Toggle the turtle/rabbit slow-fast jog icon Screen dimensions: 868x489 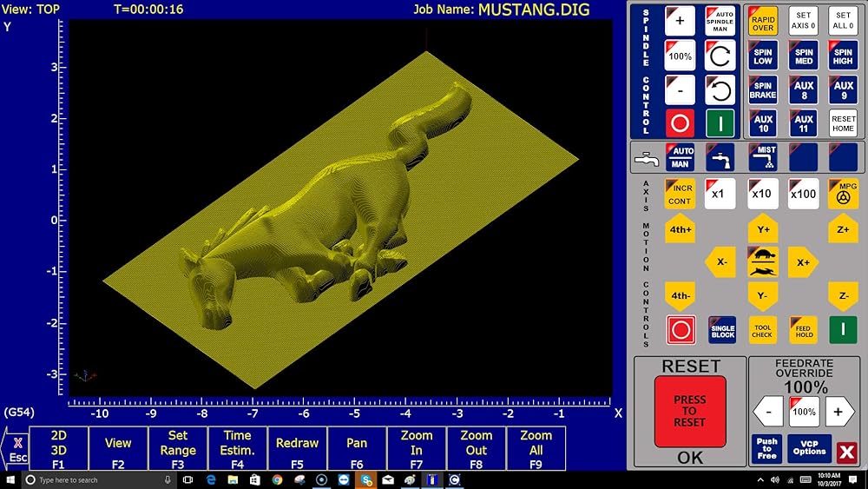[x=762, y=261]
